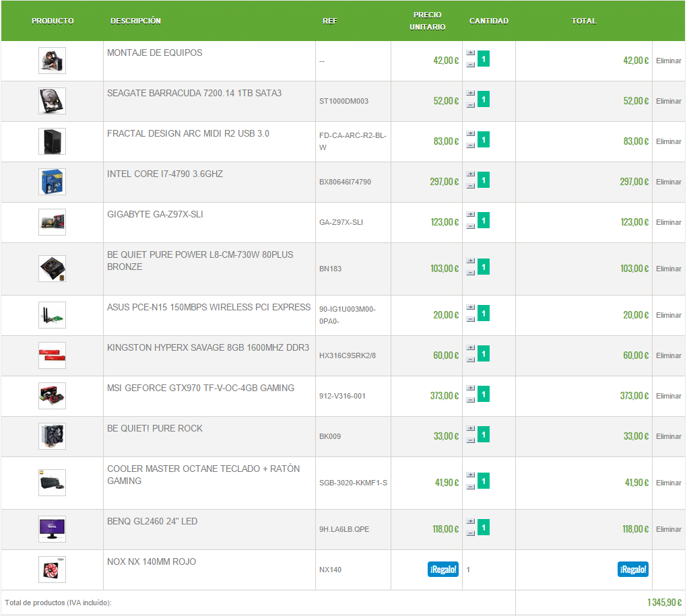The width and height of the screenshot is (689, 616).
Task: Decrease quantity of BenQ GL2460 monitor
Action: (471, 533)
